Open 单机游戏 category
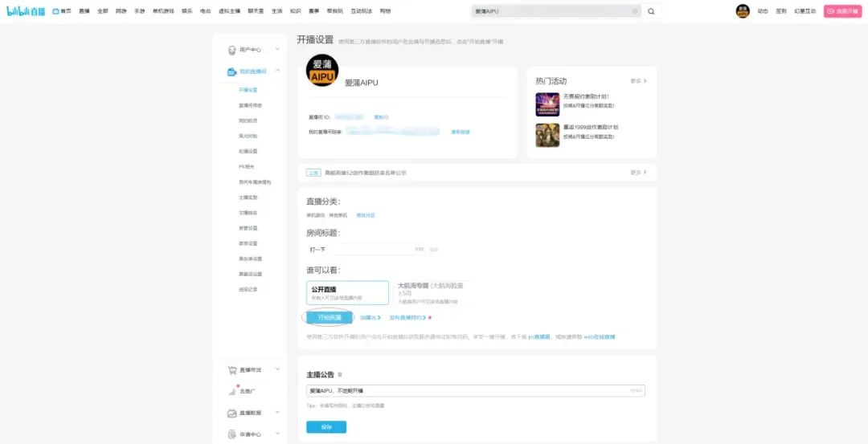This screenshot has height=444, width=868. coord(163,11)
